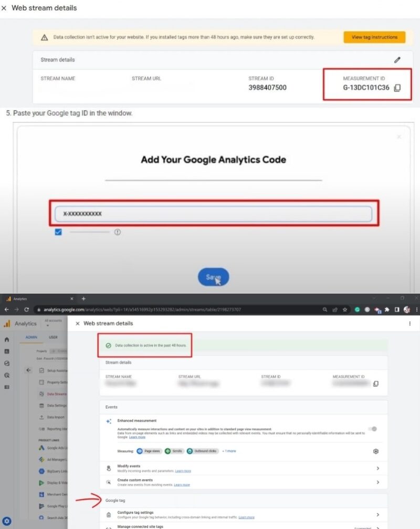This screenshot has width=420, height=529.
Task: Close the Analytics browser tab
Action: 72,299
